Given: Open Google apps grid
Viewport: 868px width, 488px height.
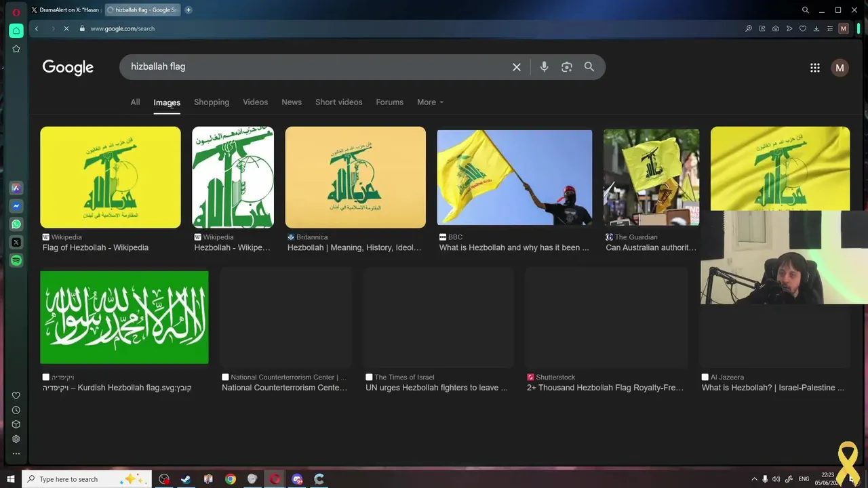Looking at the screenshot, I should click(815, 68).
